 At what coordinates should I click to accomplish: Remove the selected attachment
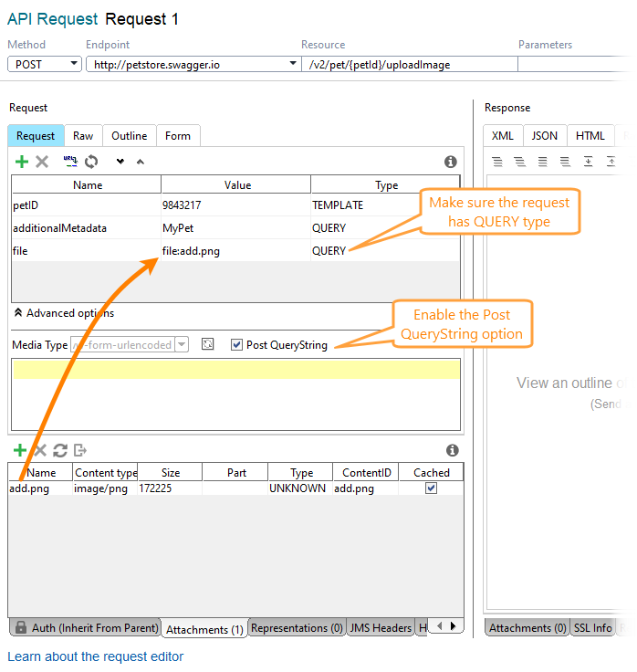point(40,450)
